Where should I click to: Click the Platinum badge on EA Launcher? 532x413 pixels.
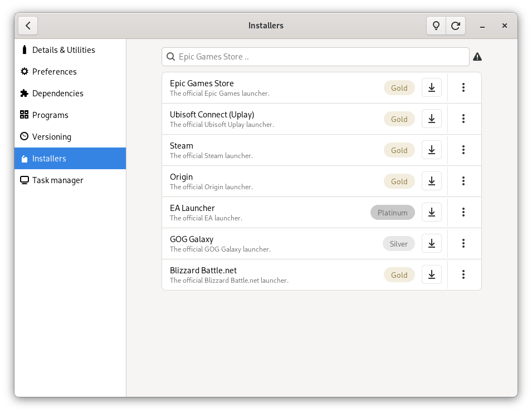[393, 213]
